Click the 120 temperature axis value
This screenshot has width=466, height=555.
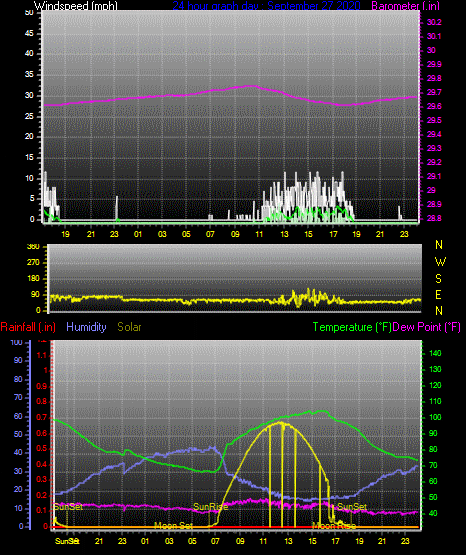(x=435, y=385)
